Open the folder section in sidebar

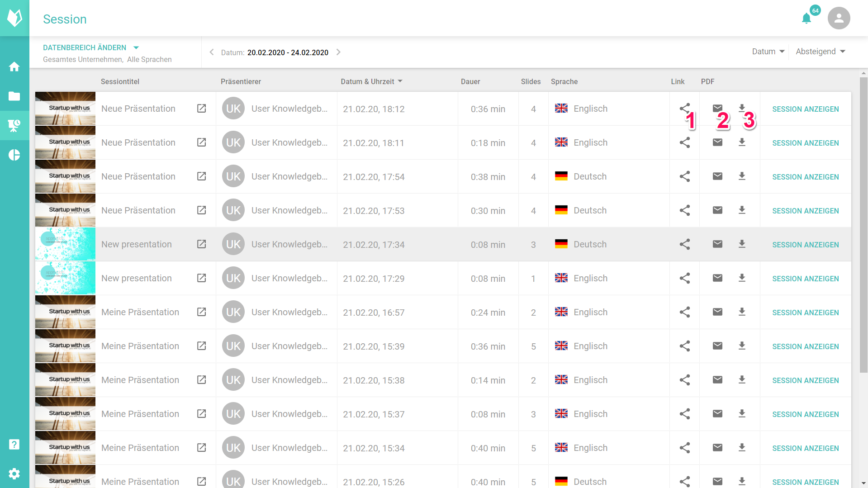(x=14, y=96)
